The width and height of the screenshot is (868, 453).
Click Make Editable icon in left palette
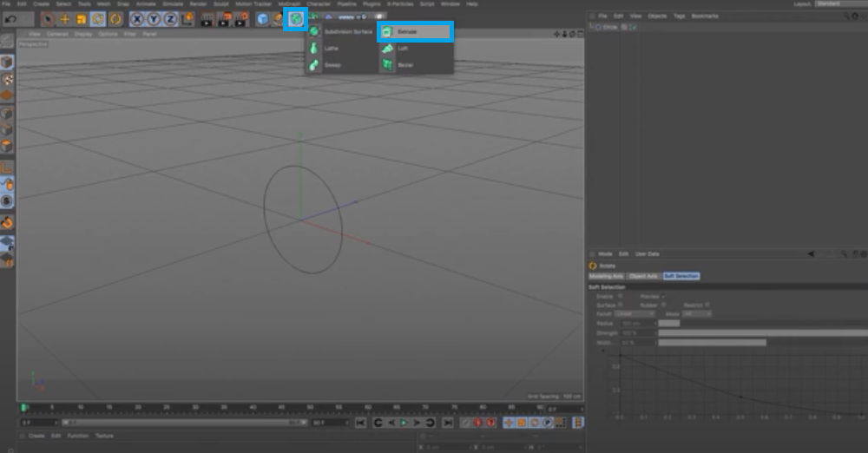coord(7,41)
